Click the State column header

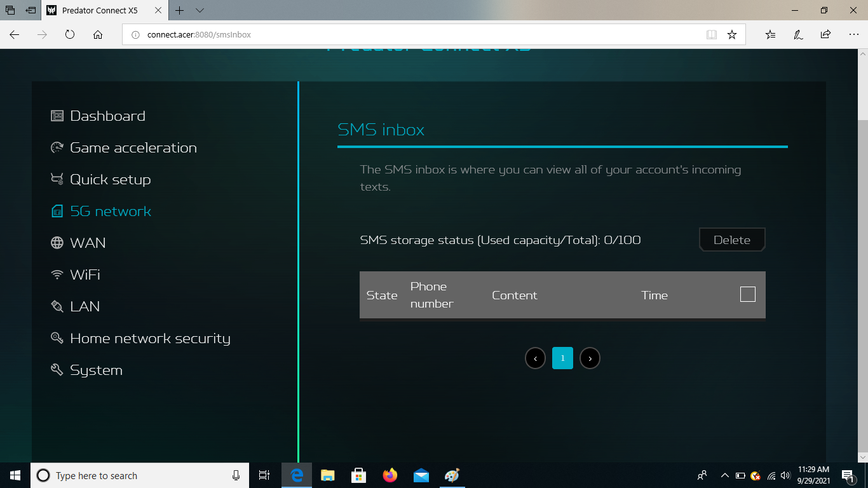click(x=382, y=295)
